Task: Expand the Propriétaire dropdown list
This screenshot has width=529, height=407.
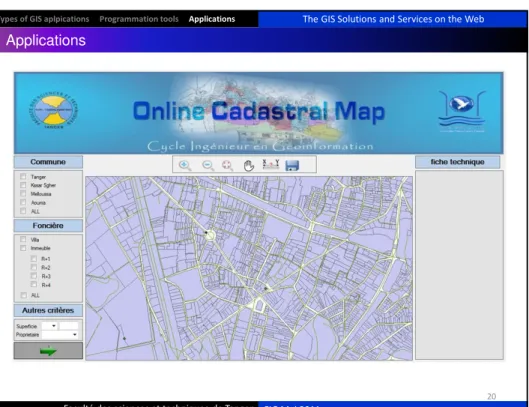Action: 60,334
